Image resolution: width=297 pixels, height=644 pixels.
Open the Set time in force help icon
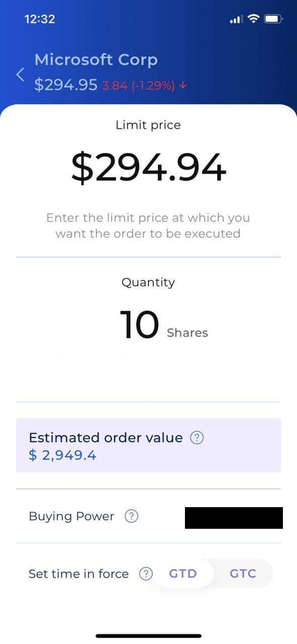click(x=146, y=574)
